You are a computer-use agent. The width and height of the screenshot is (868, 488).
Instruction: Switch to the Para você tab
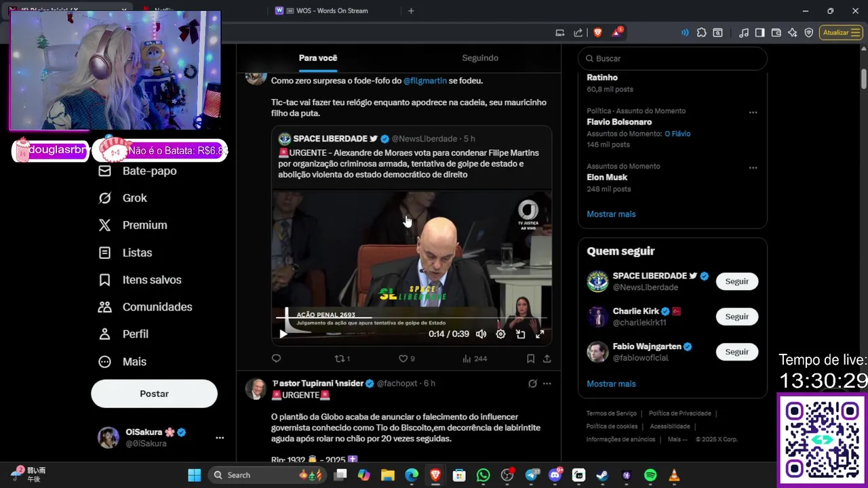tap(318, 58)
